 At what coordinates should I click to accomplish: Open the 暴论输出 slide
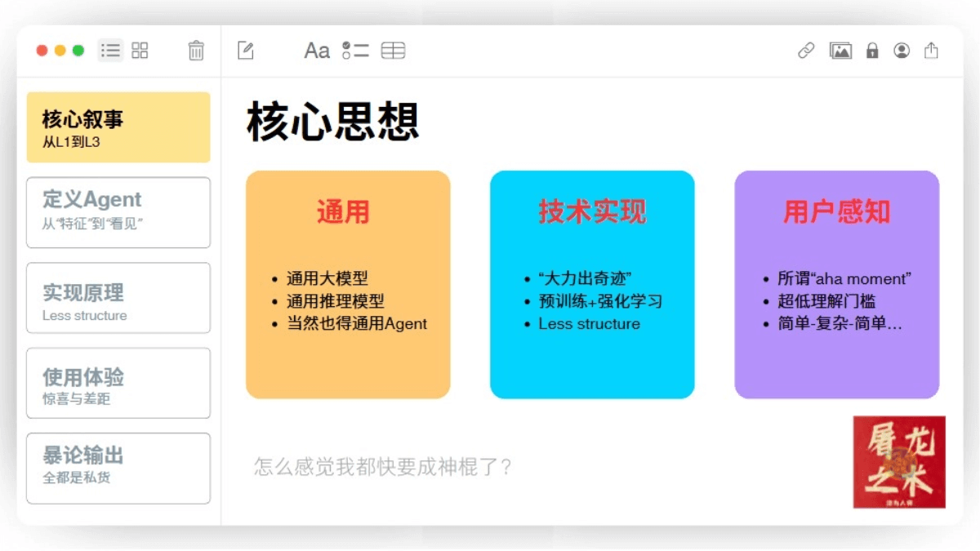click(118, 467)
